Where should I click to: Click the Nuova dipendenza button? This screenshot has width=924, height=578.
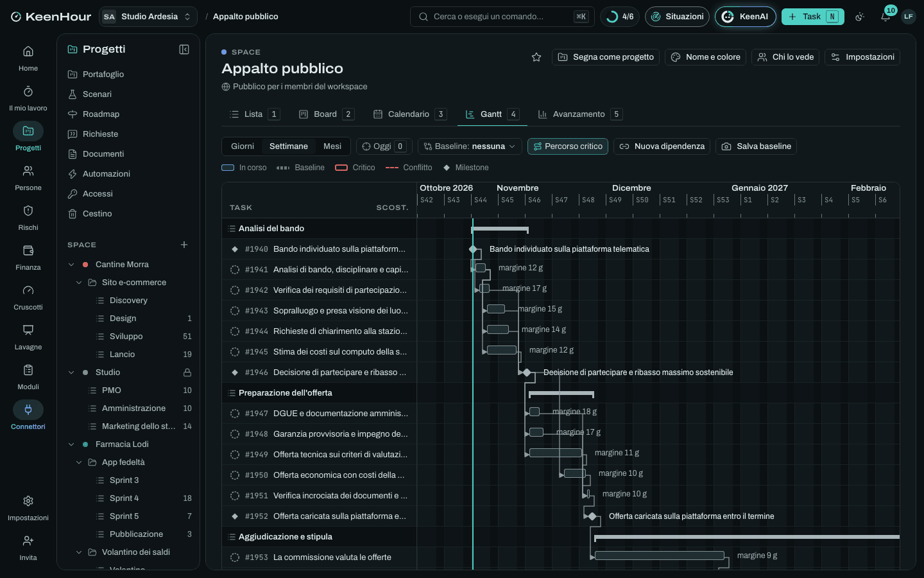click(662, 146)
